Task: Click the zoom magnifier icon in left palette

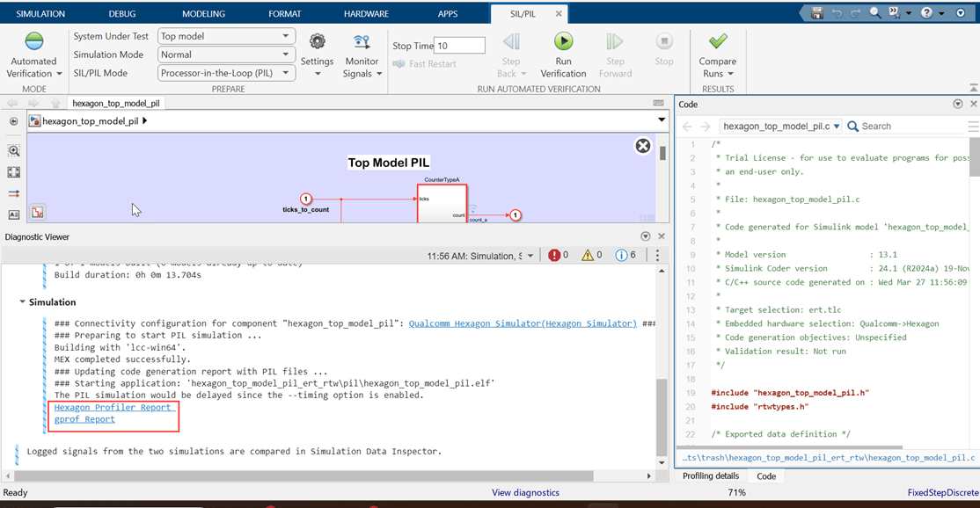Action: click(x=13, y=150)
